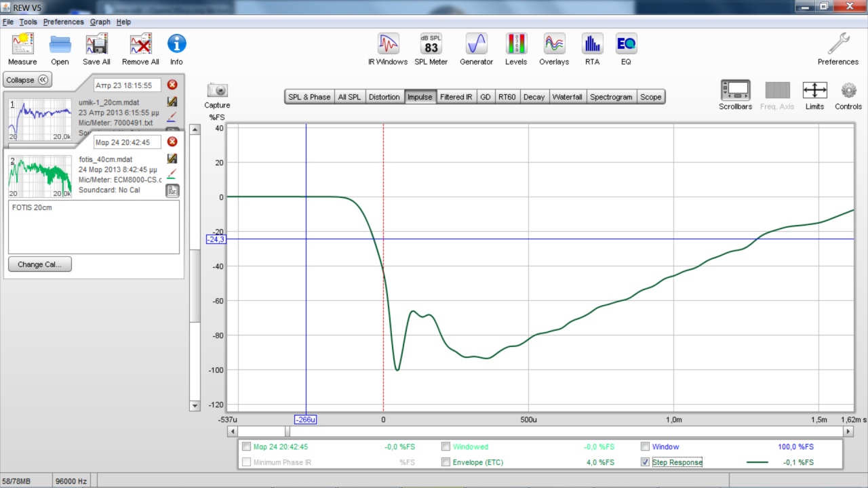Viewport: 868px width, 488px height.
Task: Uncheck the Step Response checkbox
Action: pos(646,462)
